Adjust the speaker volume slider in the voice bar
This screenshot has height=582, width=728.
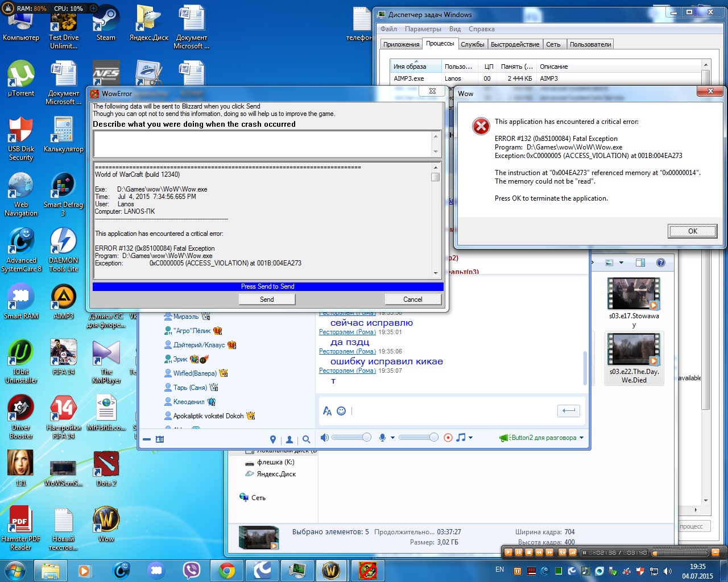click(351, 437)
